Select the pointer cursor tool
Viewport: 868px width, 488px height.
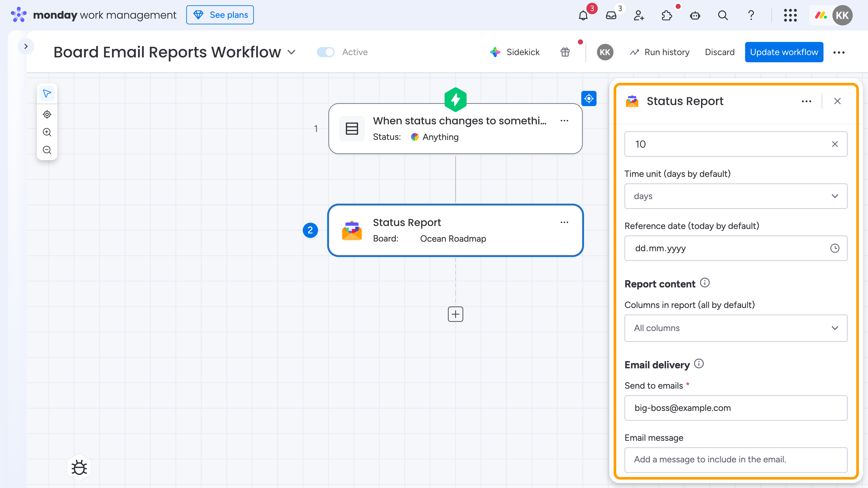coord(47,94)
